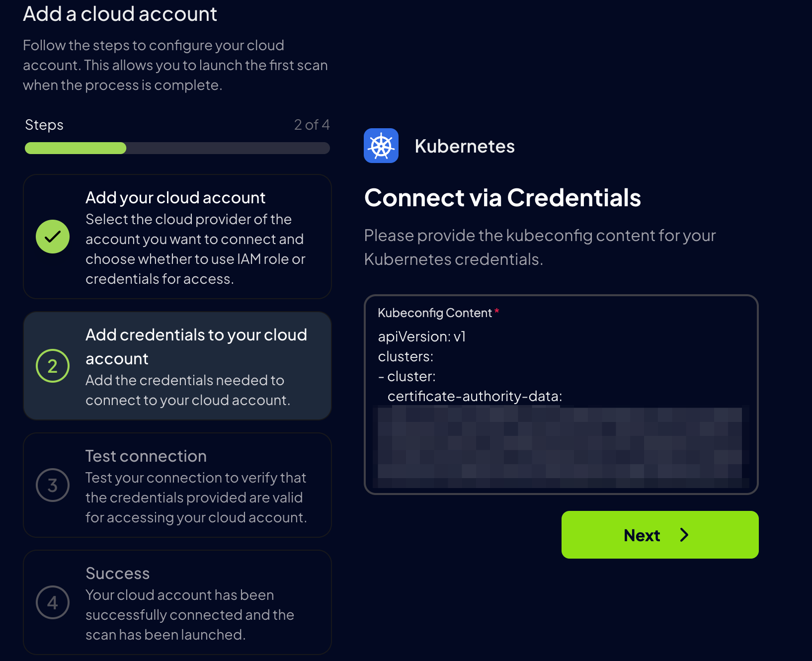Click the green checkmark on completed step
The width and height of the screenshot is (812, 661).
click(53, 237)
